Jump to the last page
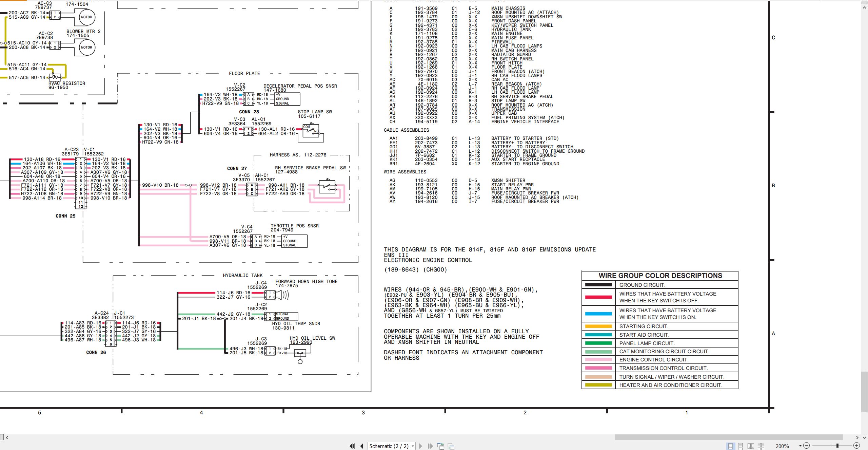 (431, 446)
